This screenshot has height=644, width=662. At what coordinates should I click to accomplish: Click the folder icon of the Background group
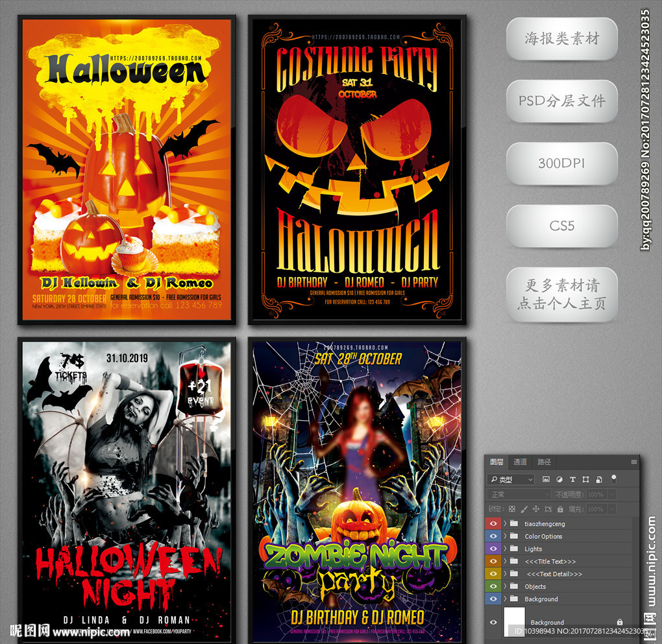[x=514, y=599]
